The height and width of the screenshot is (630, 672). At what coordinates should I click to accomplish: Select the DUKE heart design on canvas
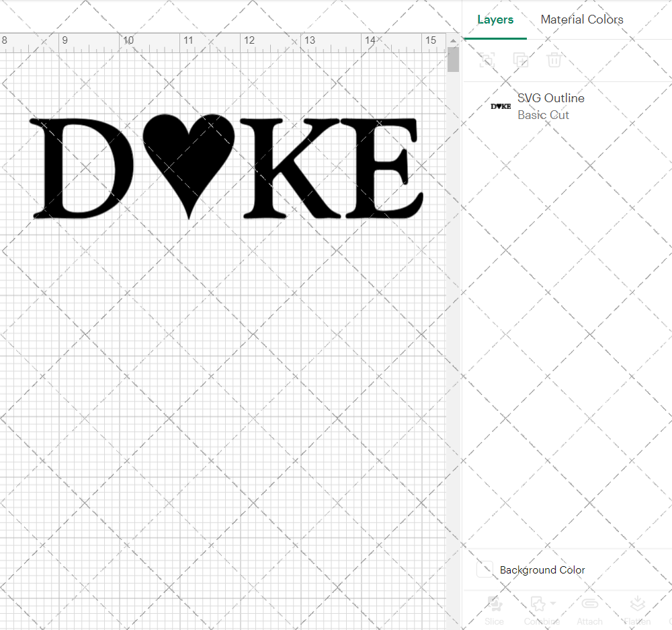(226, 166)
